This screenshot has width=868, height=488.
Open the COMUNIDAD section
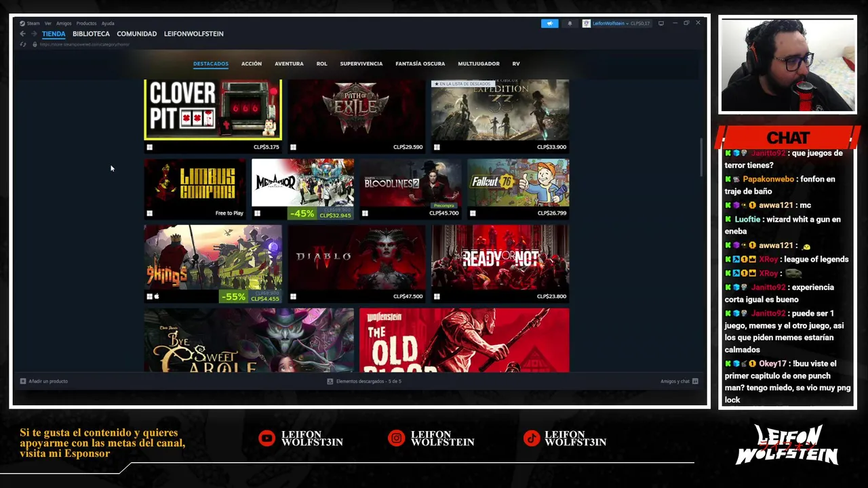click(x=136, y=34)
